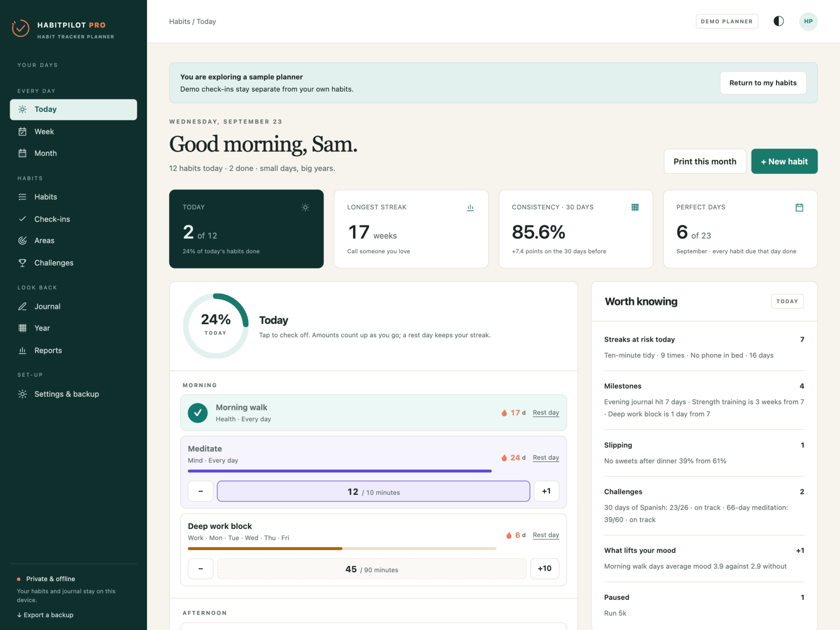
Task: Click Print this month button
Action: tap(705, 161)
